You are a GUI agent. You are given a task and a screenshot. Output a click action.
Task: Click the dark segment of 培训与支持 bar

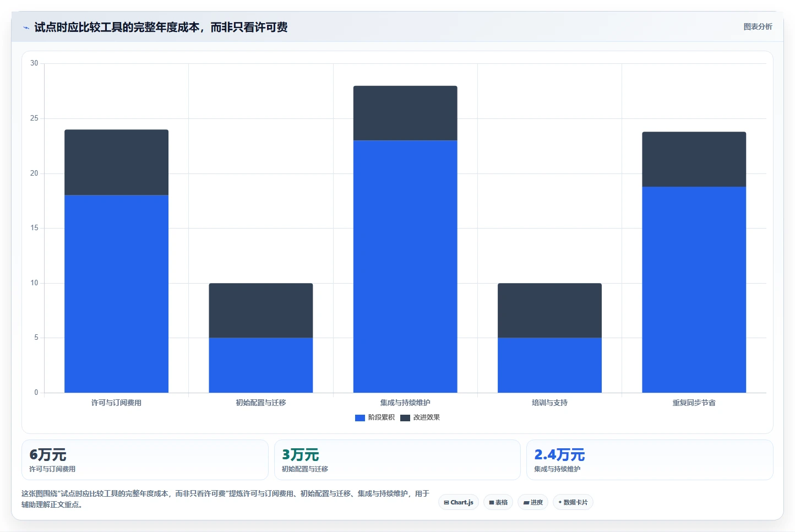tap(549, 311)
